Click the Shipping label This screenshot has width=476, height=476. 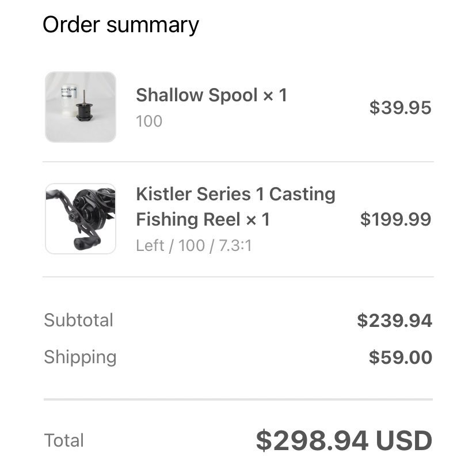pos(80,357)
